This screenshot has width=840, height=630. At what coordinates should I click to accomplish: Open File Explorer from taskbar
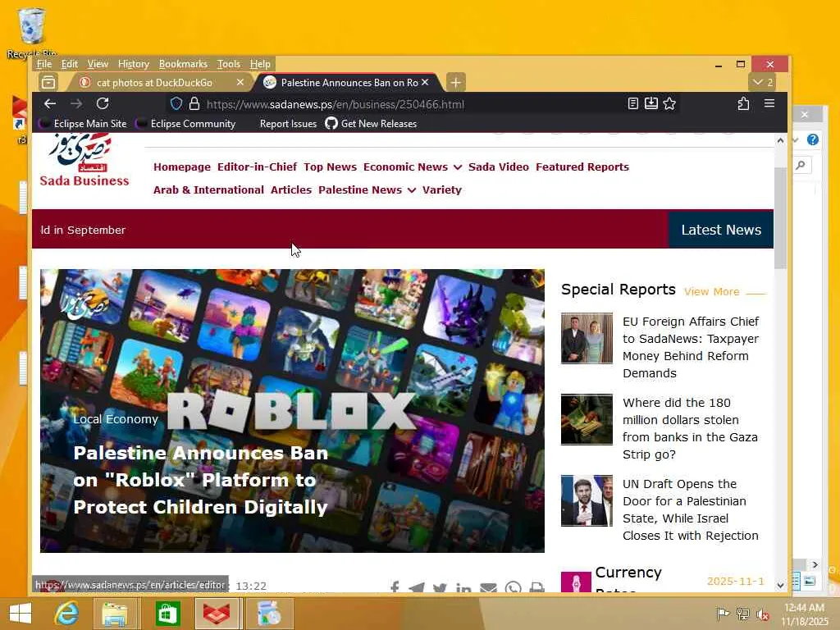(x=115, y=614)
